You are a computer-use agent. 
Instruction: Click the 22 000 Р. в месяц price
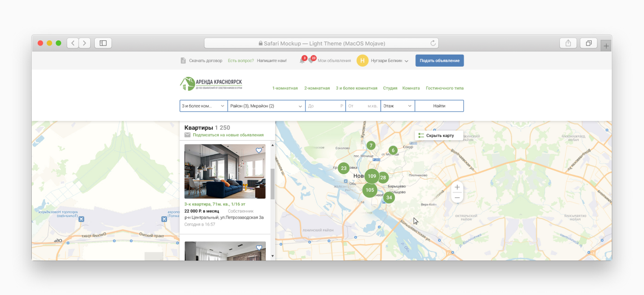(202, 211)
